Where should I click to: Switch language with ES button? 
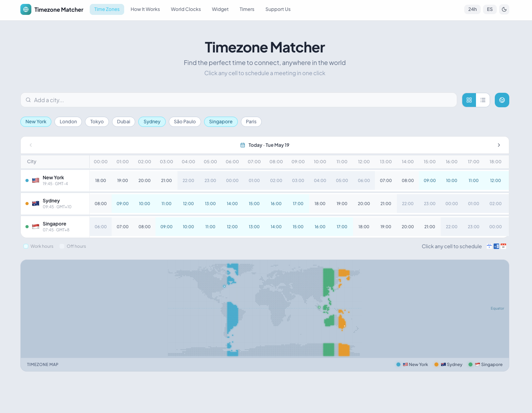point(490,9)
